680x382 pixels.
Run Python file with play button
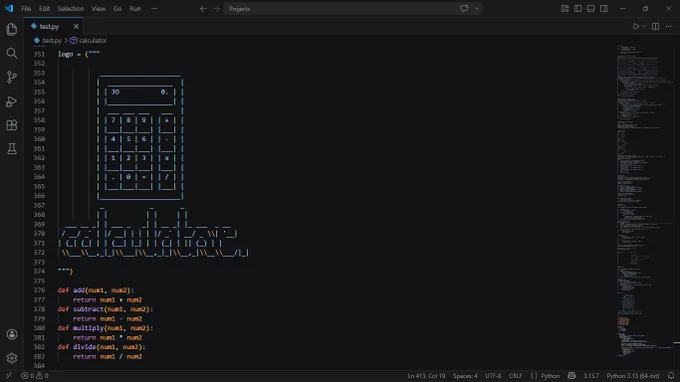coord(635,26)
